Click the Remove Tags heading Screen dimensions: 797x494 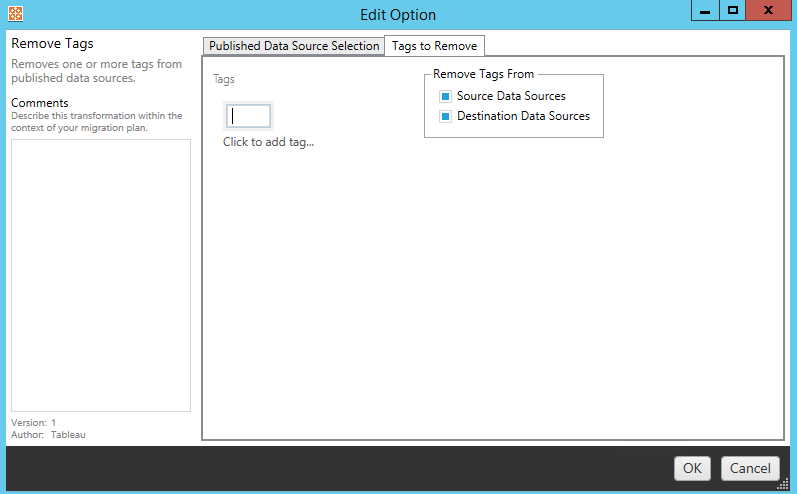52,44
